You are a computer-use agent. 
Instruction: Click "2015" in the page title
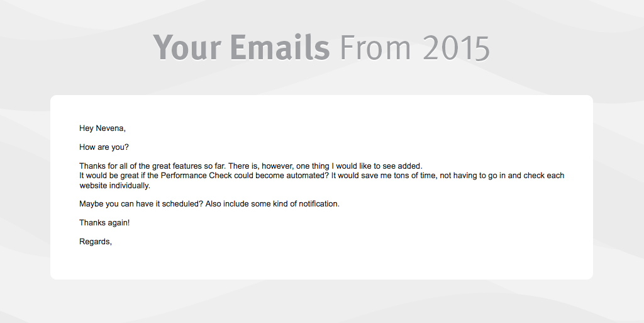pos(456,47)
